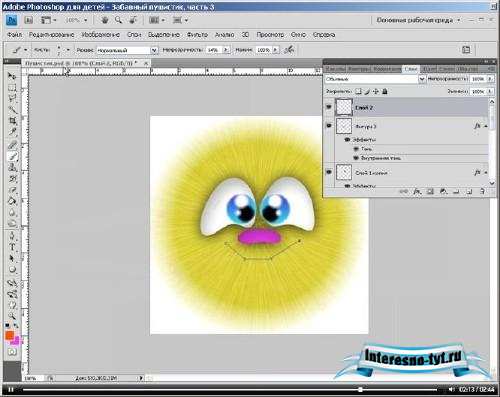Screen dimensions: 500x397
Task: Open the Изображение menu
Action: pos(101,35)
